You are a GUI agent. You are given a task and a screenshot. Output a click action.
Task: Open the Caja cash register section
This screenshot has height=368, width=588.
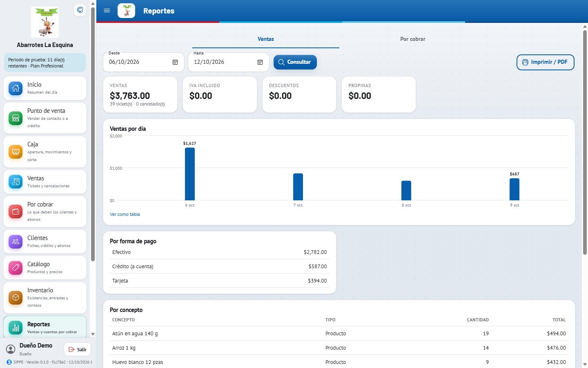[45, 152]
